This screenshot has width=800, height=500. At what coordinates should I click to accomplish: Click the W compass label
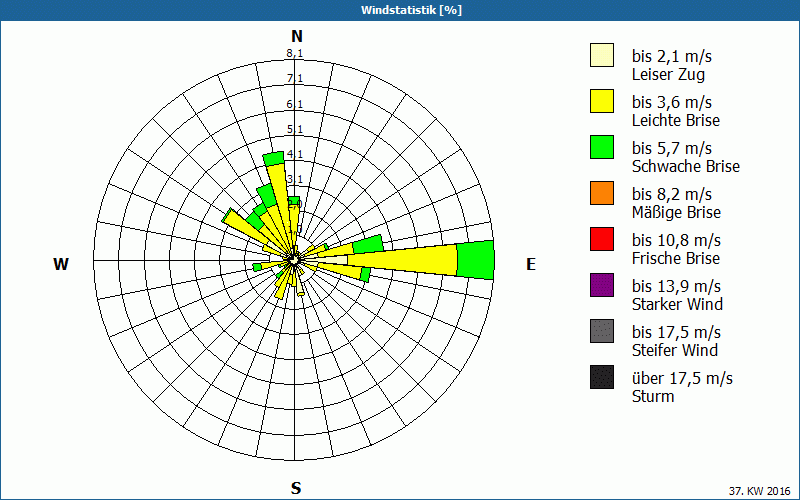point(61,264)
